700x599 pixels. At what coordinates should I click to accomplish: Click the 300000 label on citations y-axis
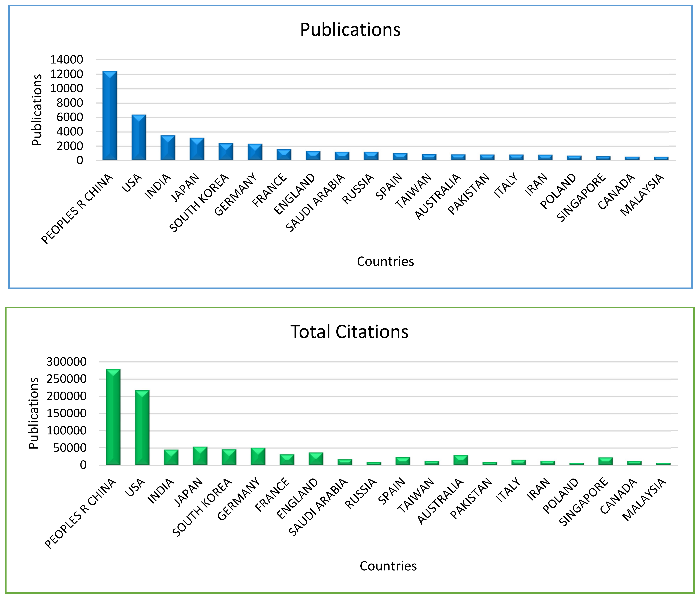[x=67, y=361]
